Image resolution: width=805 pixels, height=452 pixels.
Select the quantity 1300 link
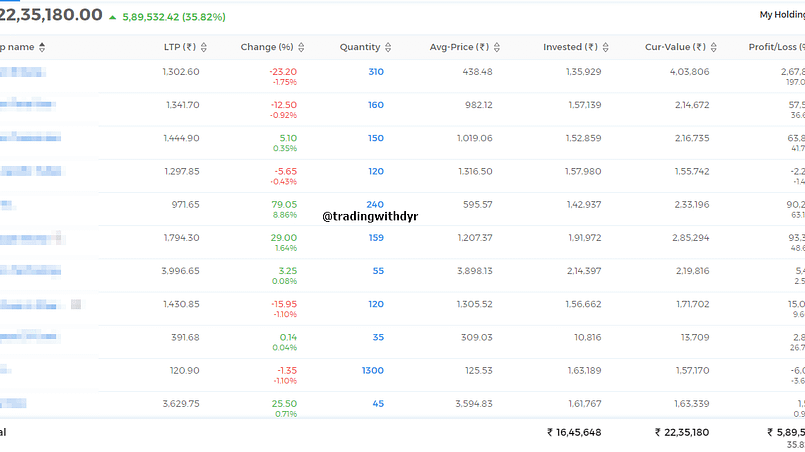tap(373, 370)
